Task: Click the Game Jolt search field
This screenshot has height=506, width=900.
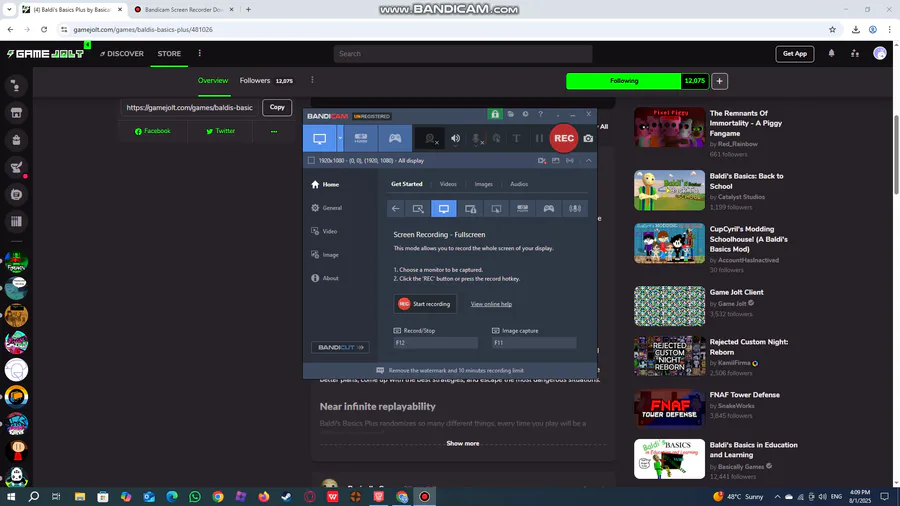Action: tap(463, 53)
